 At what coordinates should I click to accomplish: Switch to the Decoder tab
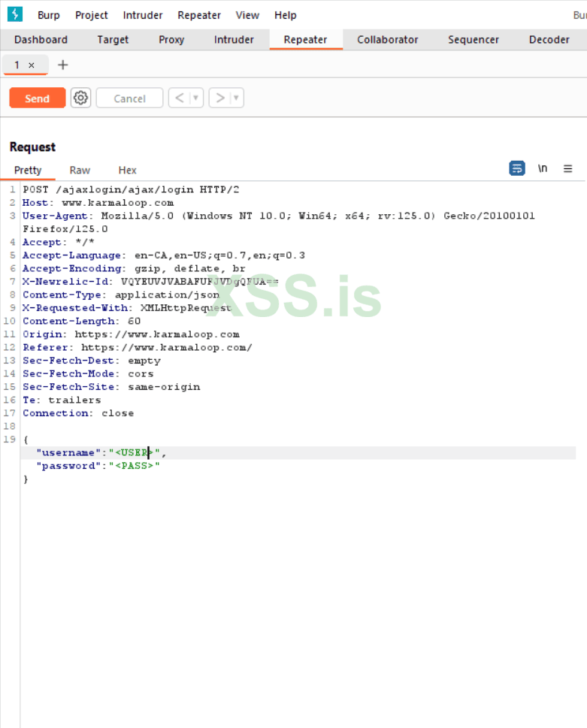click(x=549, y=40)
